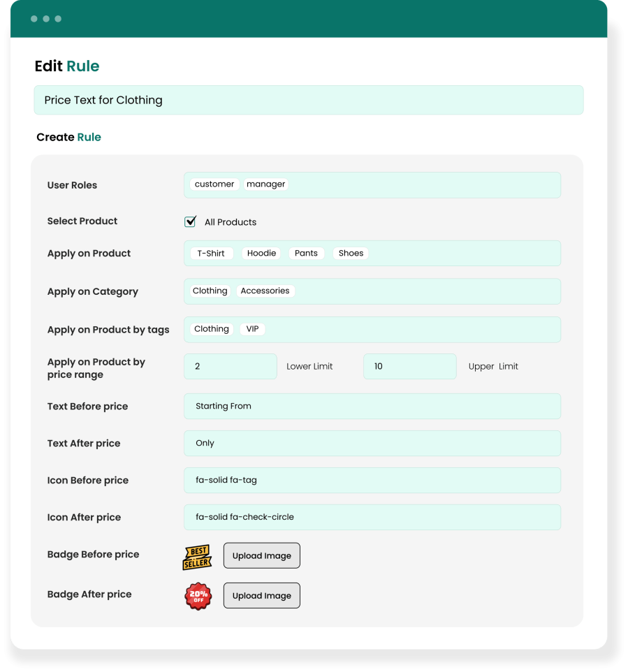Select the 'Shoes' product tag
This screenshot has width=628, height=672.
coord(351,254)
